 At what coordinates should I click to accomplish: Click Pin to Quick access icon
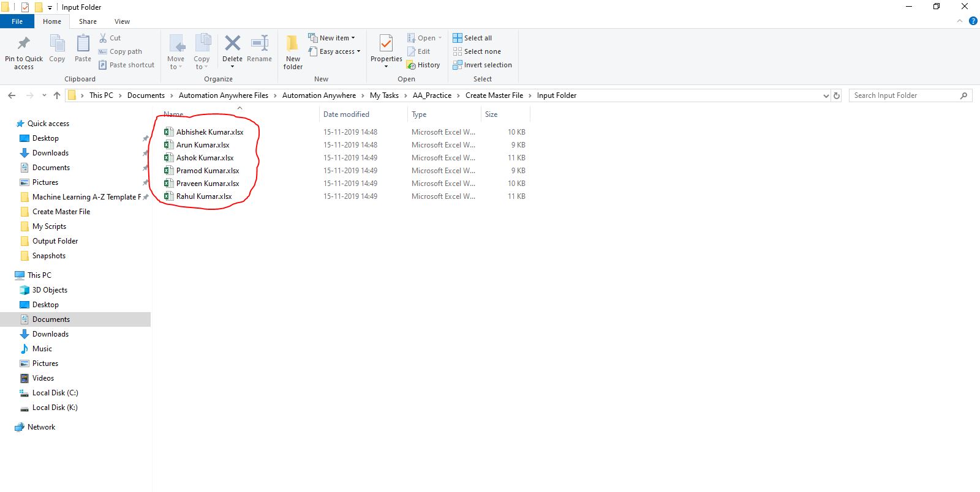[24, 51]
